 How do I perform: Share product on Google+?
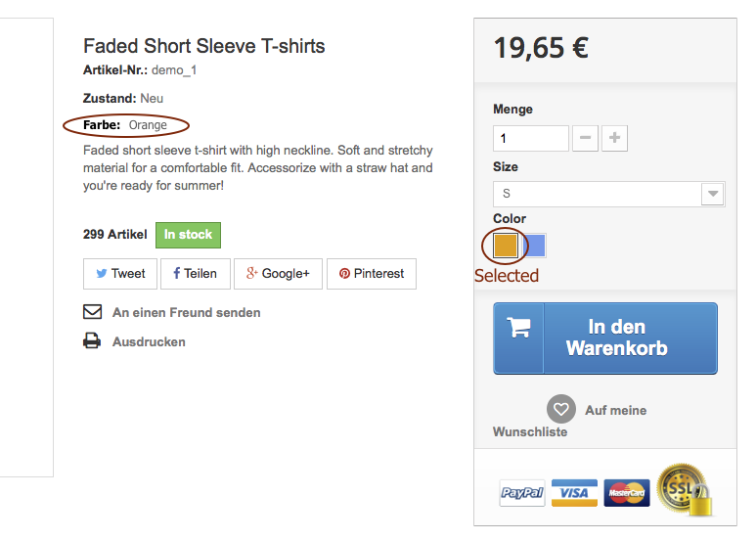point(278,274)
